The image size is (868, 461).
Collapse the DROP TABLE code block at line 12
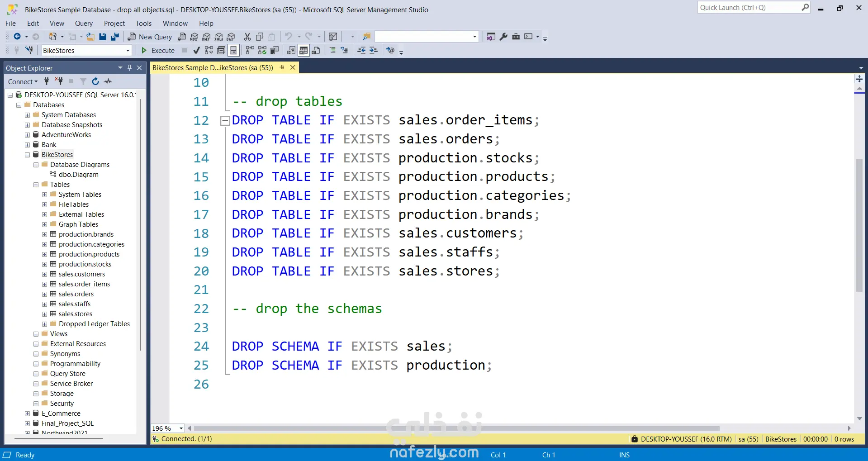[x=224, y=121]
